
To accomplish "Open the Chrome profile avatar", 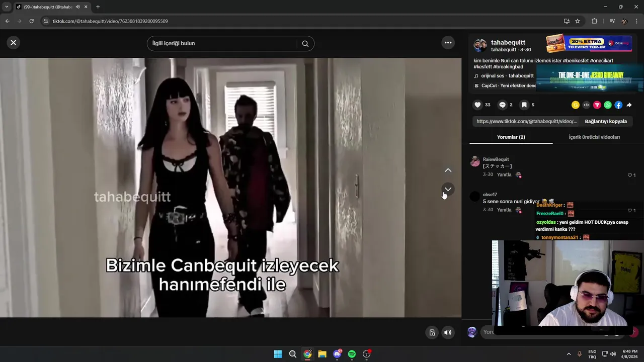I will click(624, 21).
